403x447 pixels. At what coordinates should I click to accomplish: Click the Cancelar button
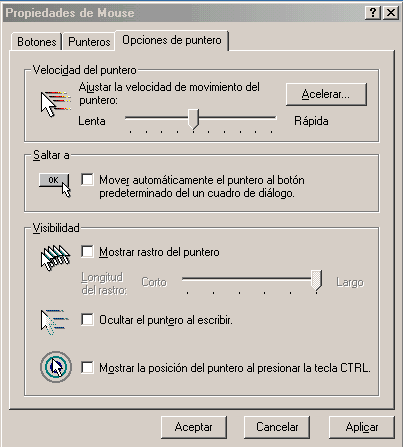click(x=277, y=427)
